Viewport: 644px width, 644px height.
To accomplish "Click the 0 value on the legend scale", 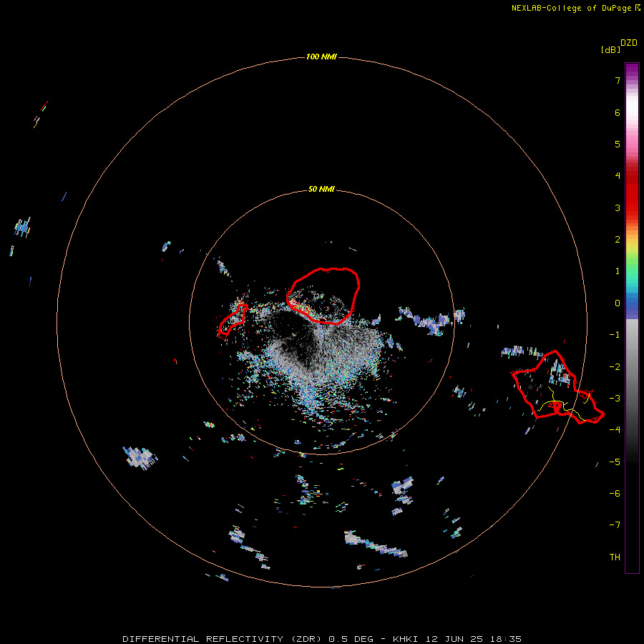I will 618,303.
